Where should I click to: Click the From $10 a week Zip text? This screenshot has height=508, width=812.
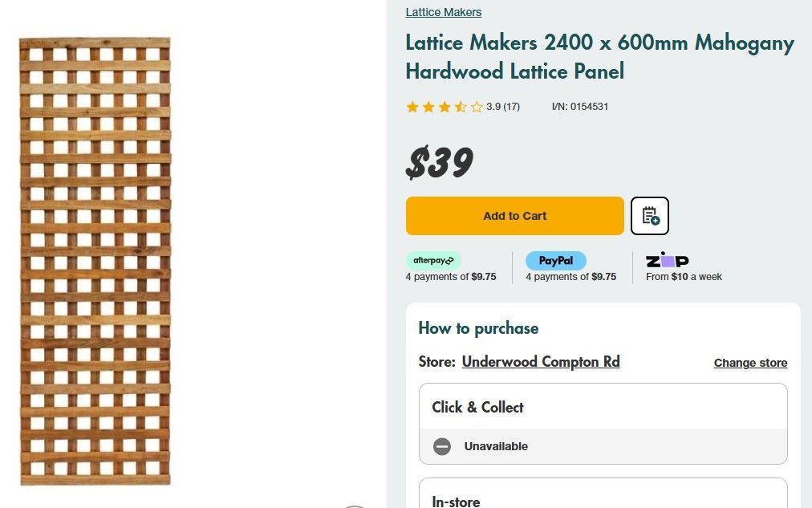click(x=684, y=276)
